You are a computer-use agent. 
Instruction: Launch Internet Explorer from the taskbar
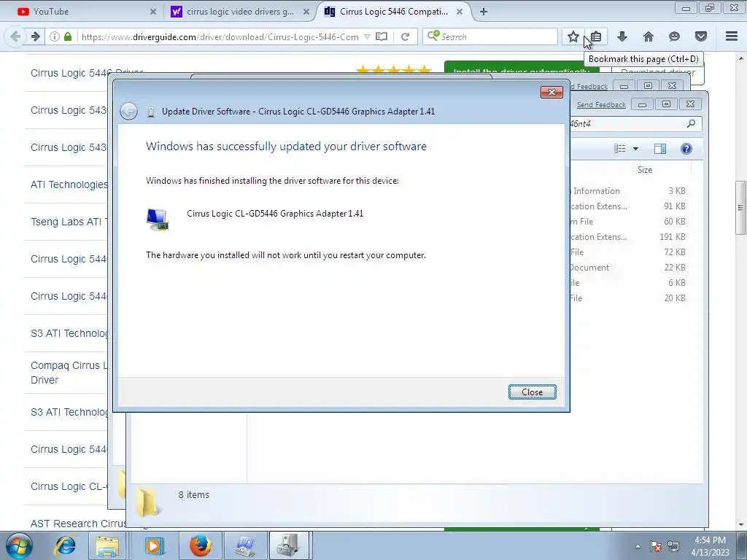(x=65, y=545)
